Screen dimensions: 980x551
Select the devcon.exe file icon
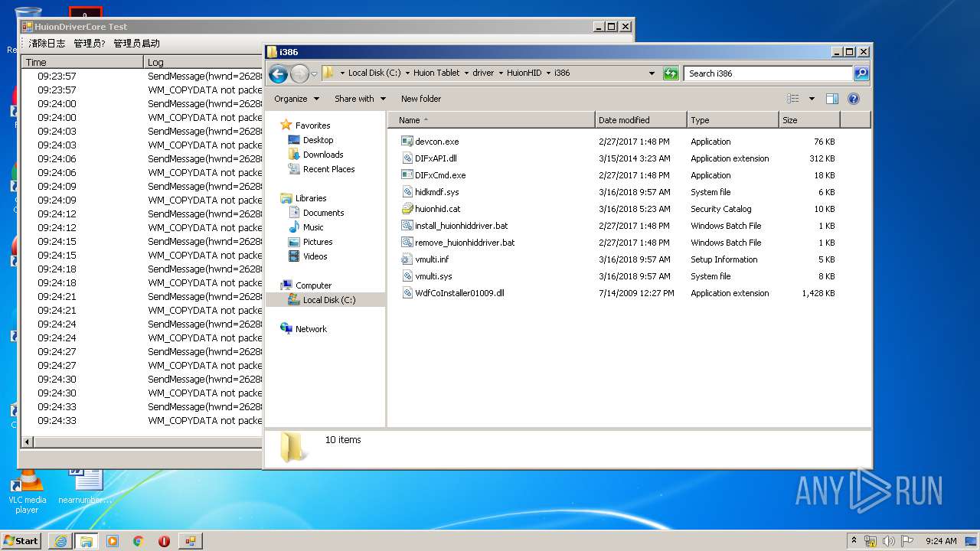click(x=407, y=142)
